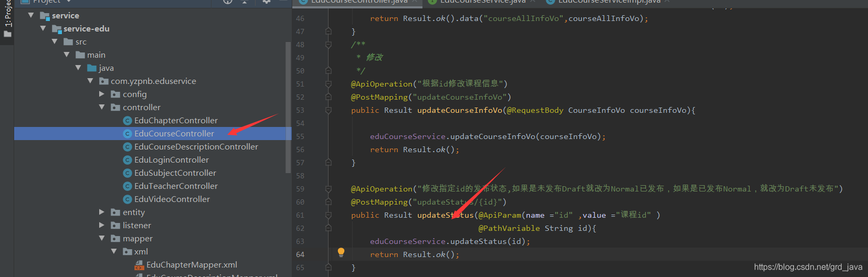Click eduCourseService.updateStatus(id) call text
The width and height of the screenshot is (868, 277).
[x=450, y=241]
